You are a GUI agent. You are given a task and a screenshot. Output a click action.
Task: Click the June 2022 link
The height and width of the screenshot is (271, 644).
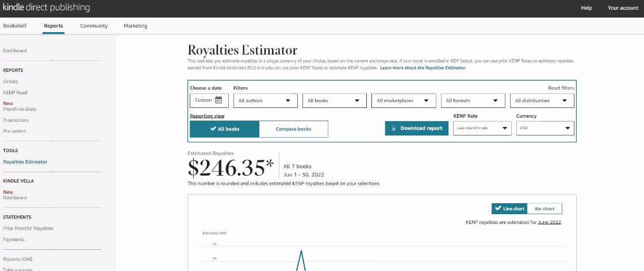[549, 222]
